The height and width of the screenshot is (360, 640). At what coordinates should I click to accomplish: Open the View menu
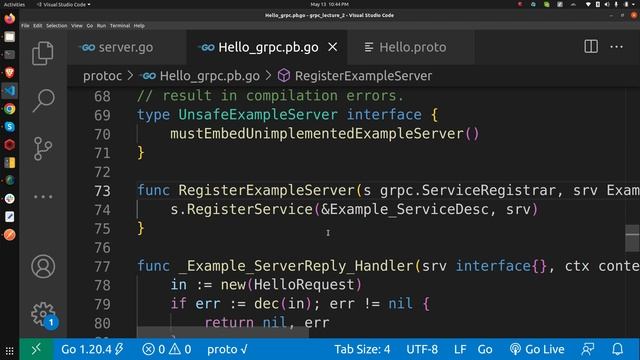(x=77, y=26)
